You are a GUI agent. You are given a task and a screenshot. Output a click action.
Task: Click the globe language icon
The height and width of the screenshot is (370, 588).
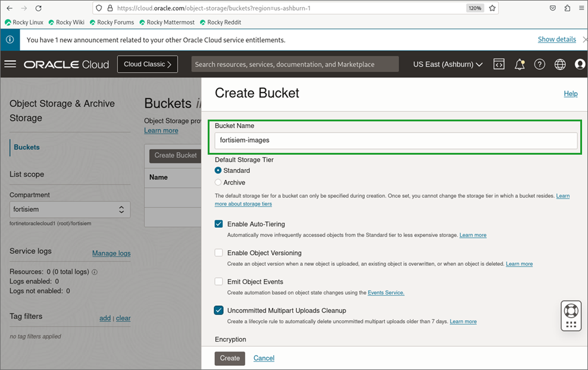tap(560, 64)
